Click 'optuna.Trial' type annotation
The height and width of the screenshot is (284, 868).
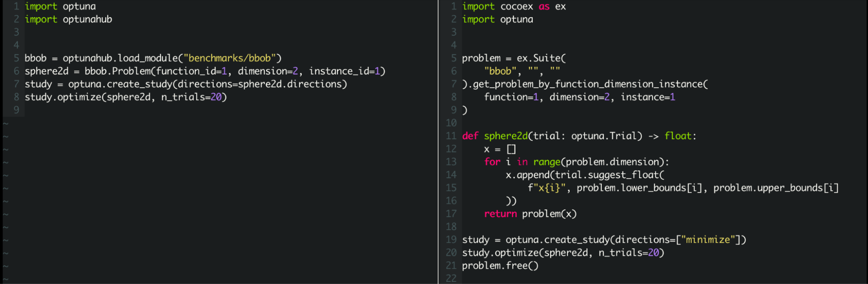[604, 136]
